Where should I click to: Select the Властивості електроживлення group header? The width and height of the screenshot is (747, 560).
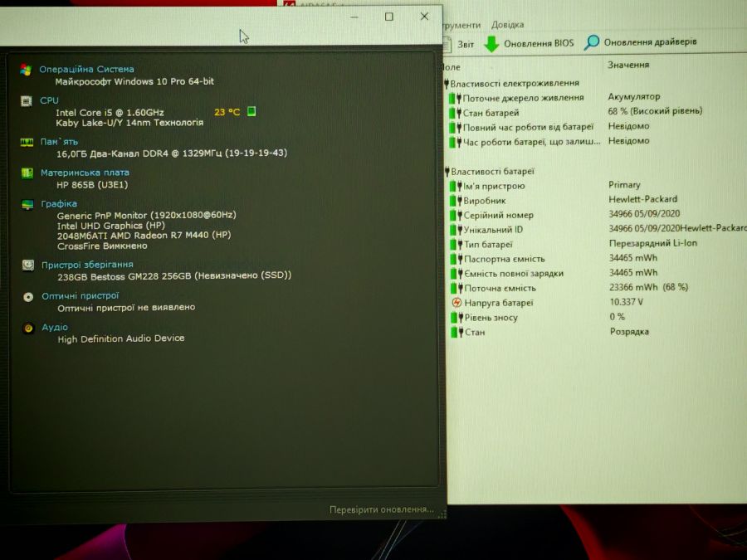pos(511,83)
